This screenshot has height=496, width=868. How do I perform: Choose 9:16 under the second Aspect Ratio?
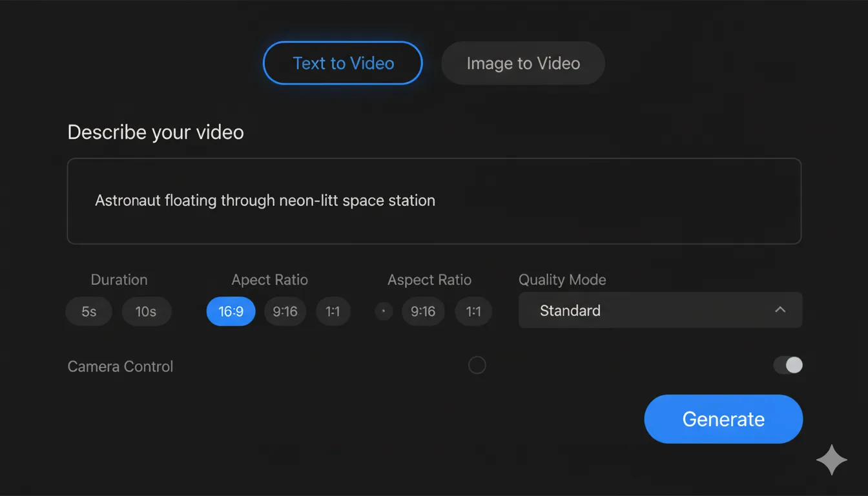click(423, 311)
